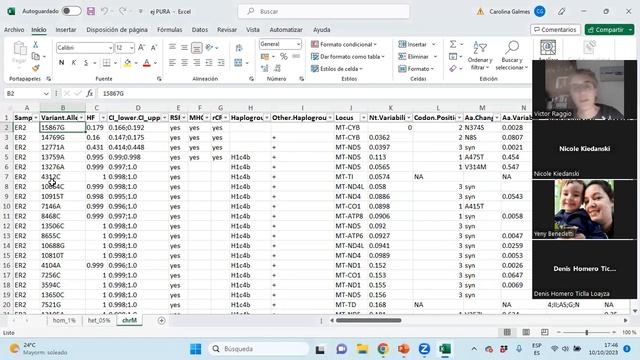Screen dimensions: 640x360
Task: Open the Locus column filter dropdown
Action: (x=363, y=118)
